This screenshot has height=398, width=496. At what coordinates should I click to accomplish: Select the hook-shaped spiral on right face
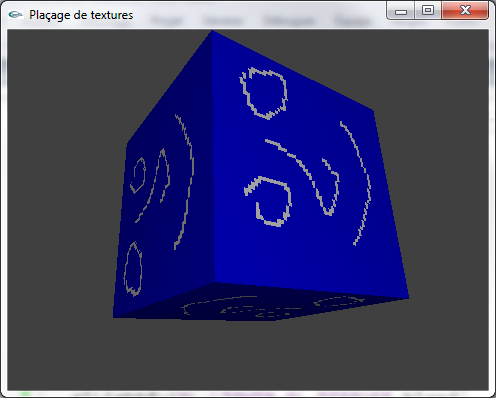tap(268, 201)
